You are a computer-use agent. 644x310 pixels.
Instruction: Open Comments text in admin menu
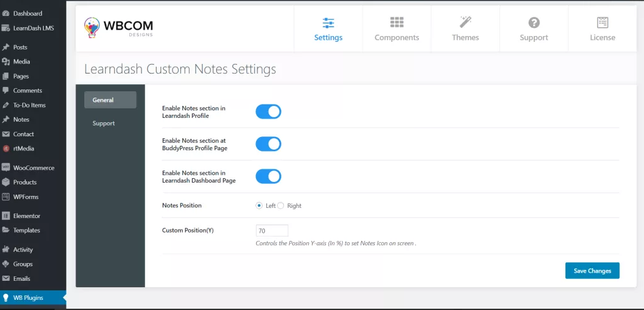pyautogui.click(x=27, y=90)
